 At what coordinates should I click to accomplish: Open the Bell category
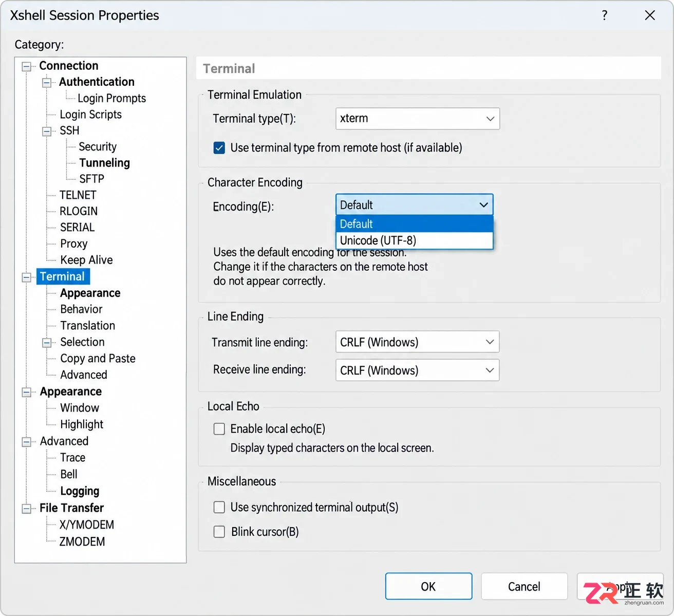(x=68, y=474)
